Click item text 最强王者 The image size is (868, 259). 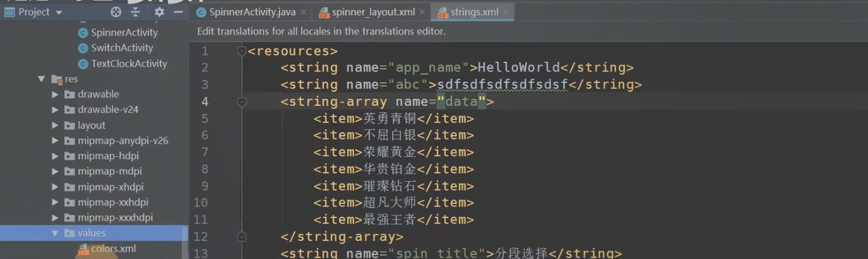pos(390,220)
